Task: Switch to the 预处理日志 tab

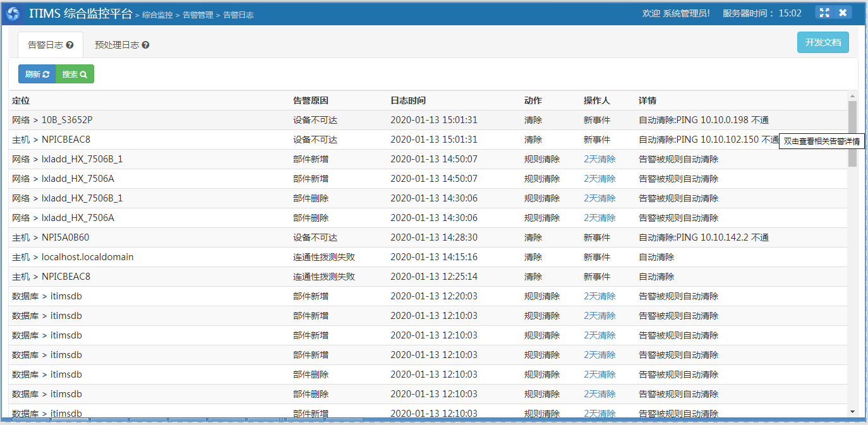Action: tap(117, 45)
